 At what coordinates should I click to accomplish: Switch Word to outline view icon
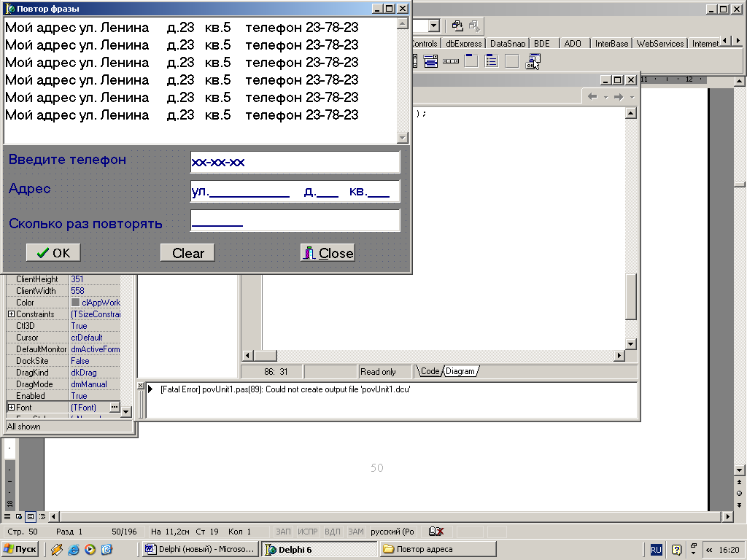42,516
